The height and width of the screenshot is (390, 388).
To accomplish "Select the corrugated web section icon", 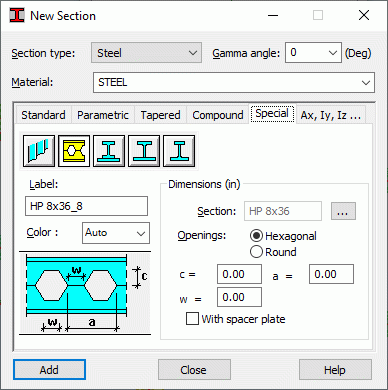I will click(39, 151).
